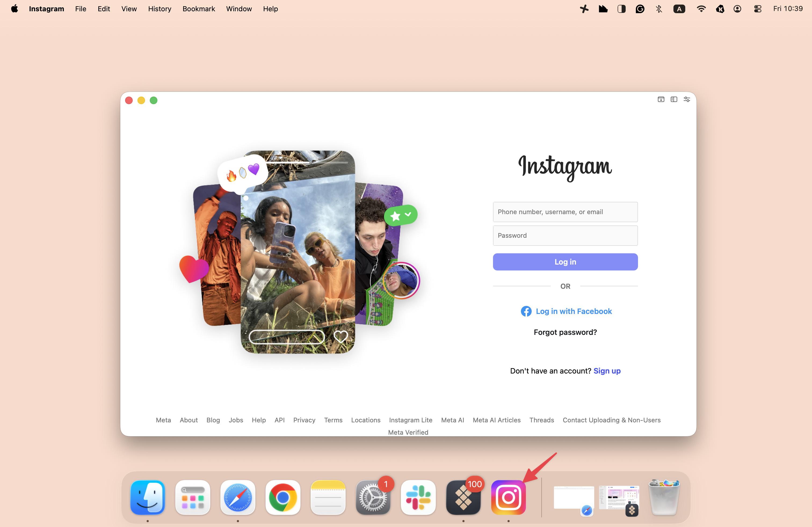Open the Bookmark menu

click(198, 9)
